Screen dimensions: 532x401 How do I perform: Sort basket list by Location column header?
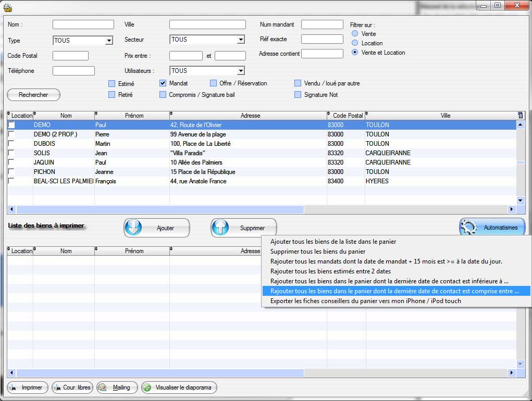[20, 251]
